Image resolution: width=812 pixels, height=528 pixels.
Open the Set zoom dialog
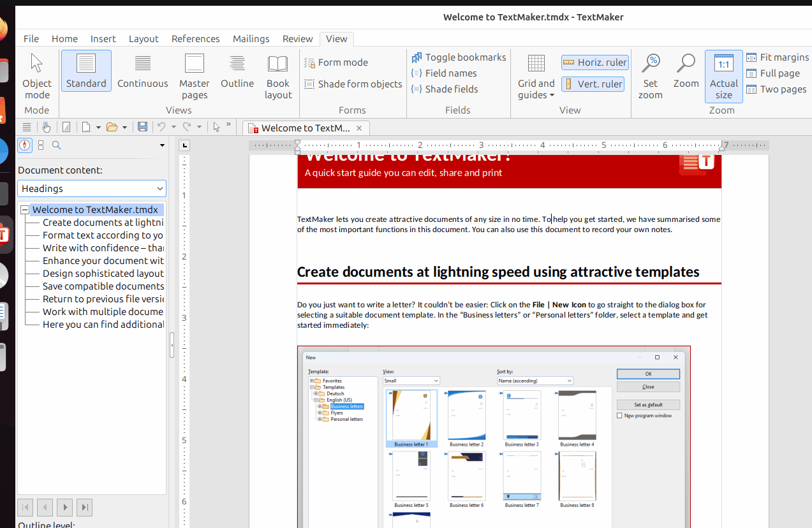[650, 76]
